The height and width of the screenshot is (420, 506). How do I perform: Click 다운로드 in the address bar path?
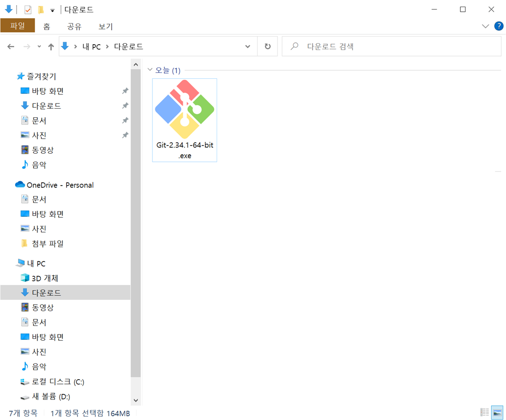point(128,47)
